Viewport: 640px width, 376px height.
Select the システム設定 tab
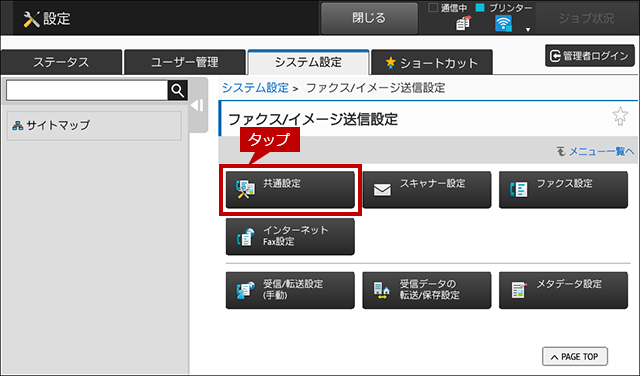click(308, 62)
